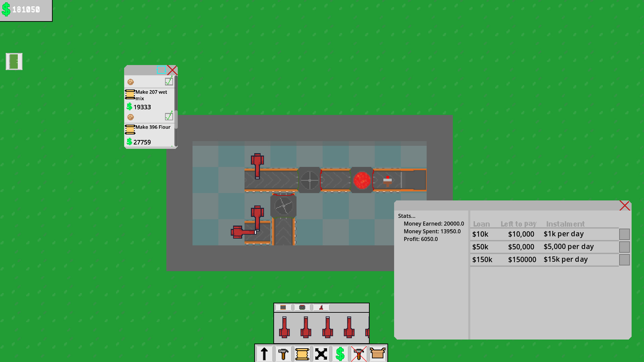The image size is (644, 362).
Task: Open the dollar sign money menu
Action: click(340, 353)
